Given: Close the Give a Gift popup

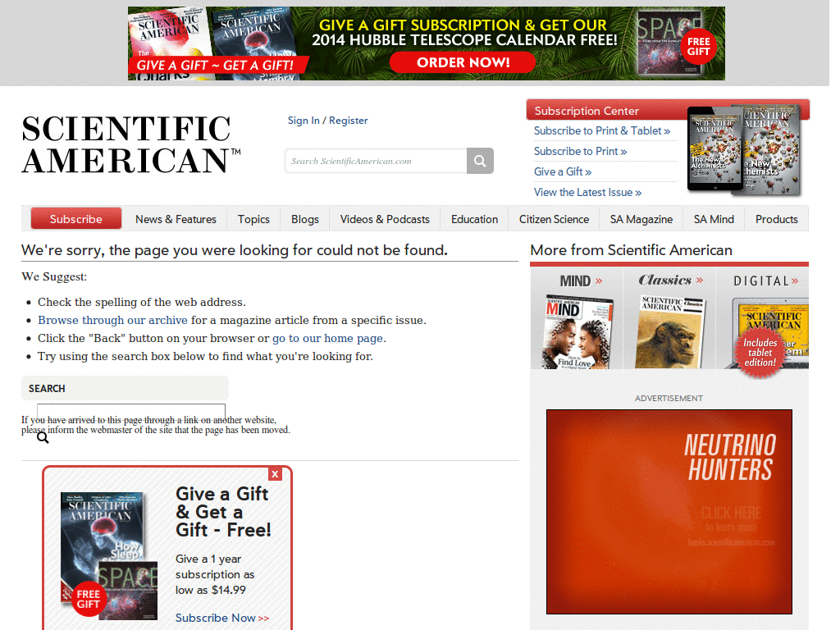Looking at the screenshot, I should pos(275,474).
